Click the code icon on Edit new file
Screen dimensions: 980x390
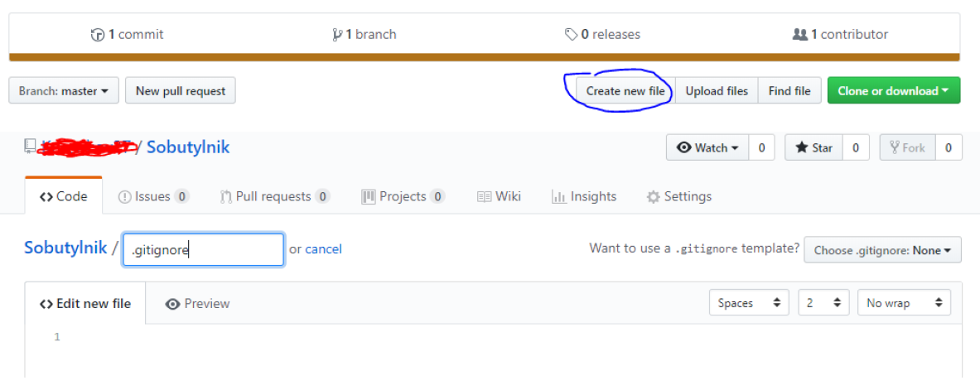click(46, 305)
